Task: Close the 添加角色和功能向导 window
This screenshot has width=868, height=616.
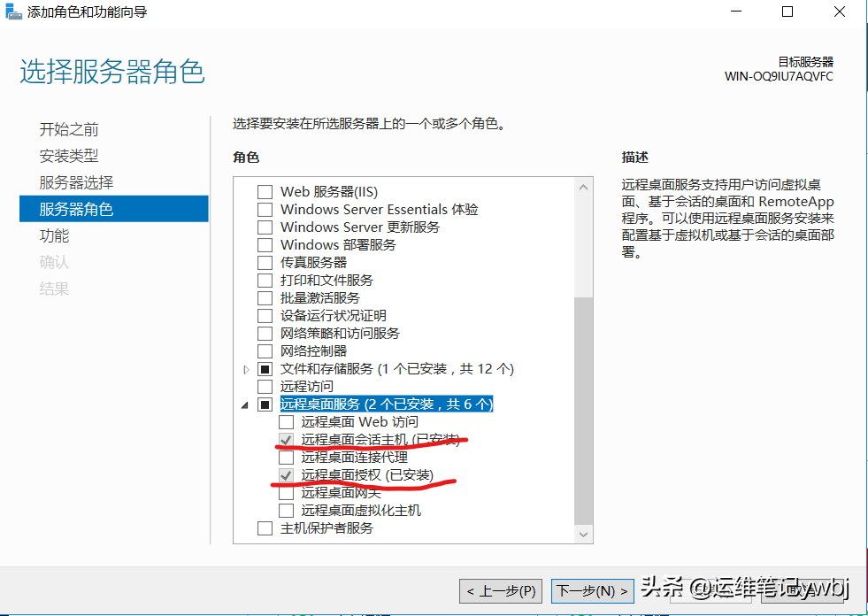Action: coord(840,12)
